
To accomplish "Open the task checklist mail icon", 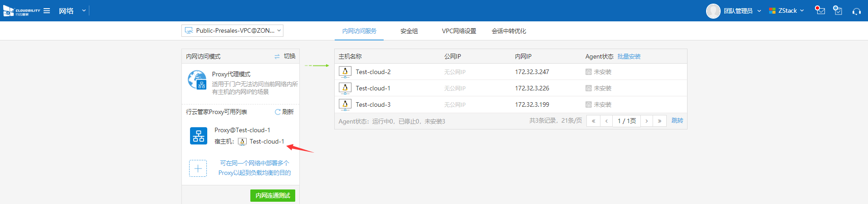I will [838, 10].
